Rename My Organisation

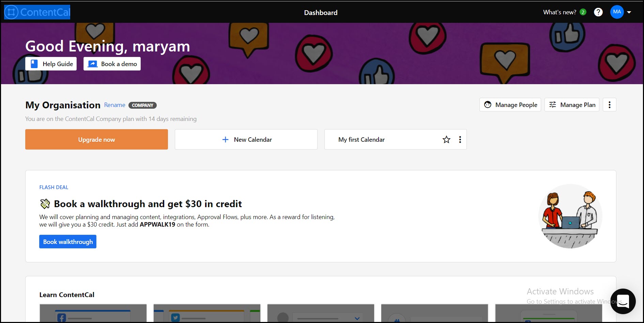click(114, 105)
